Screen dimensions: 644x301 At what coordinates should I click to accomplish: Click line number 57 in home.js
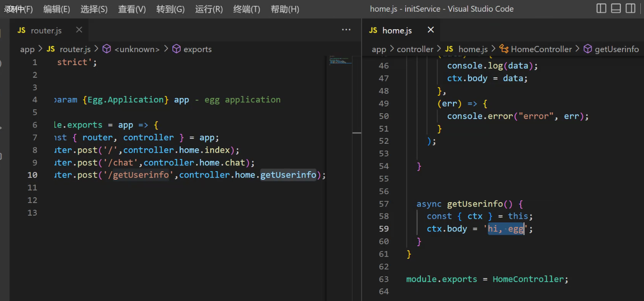pyautogui.click(x=384, y=204)
